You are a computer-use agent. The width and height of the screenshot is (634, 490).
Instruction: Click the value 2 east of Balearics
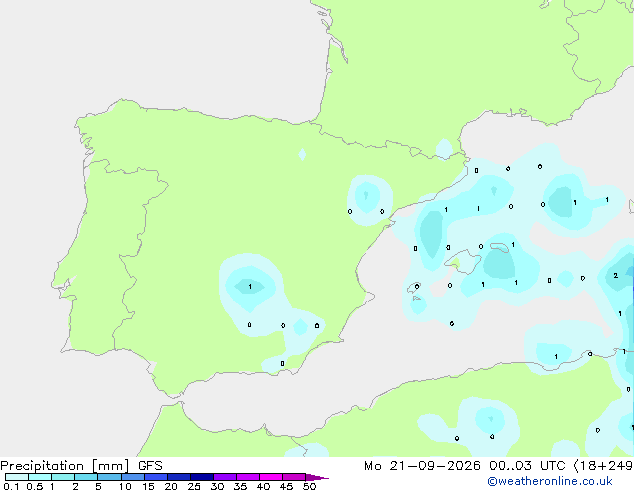click(x=615, y=275)
